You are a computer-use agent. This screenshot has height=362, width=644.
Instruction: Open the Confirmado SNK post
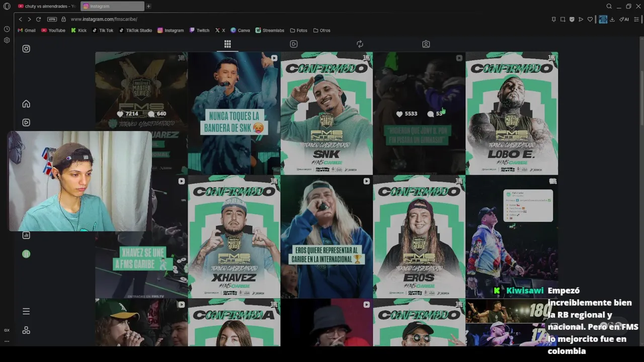coord(327,113)
